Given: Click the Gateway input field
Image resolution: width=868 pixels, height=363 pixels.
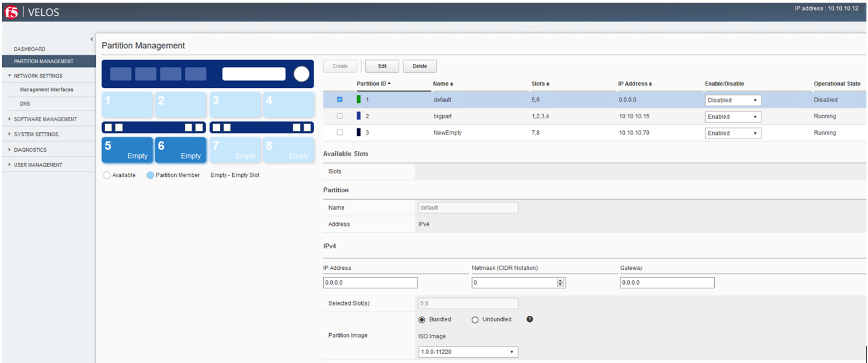Looking at the screenshot, I should click(667, 282).
